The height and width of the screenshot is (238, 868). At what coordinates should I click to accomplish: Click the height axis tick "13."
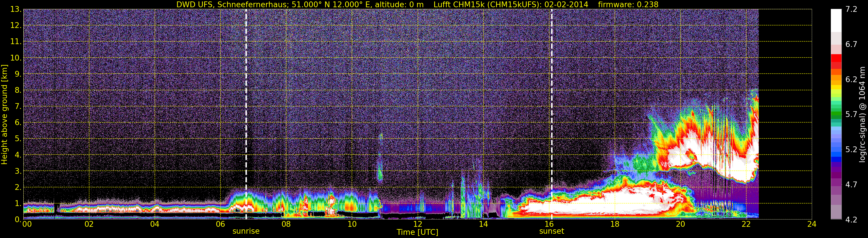[16, 9]
